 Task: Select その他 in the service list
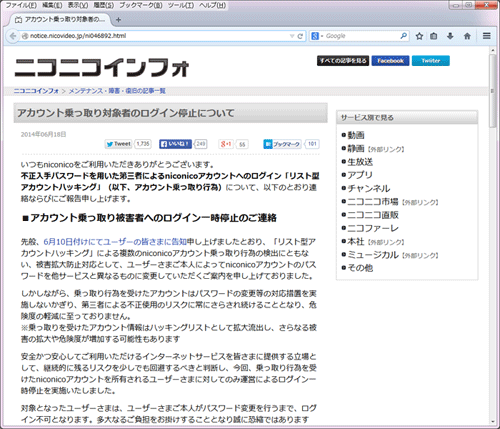(360, 268)
